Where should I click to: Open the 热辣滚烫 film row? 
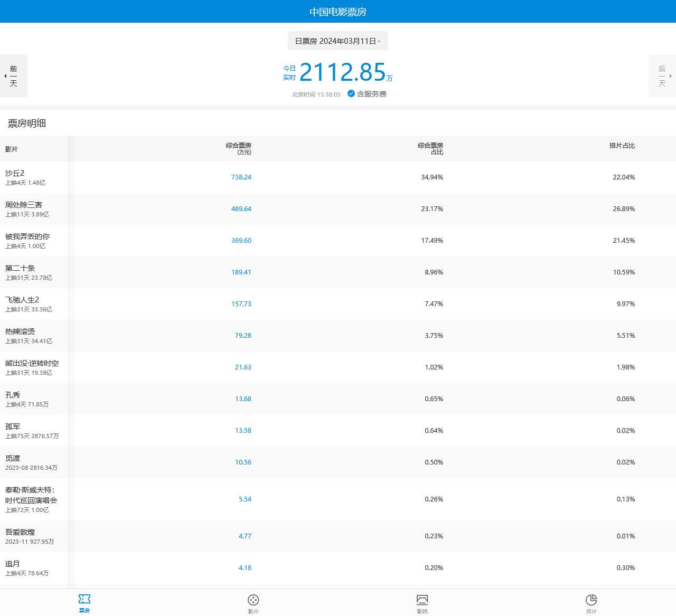tap(338, 336)
